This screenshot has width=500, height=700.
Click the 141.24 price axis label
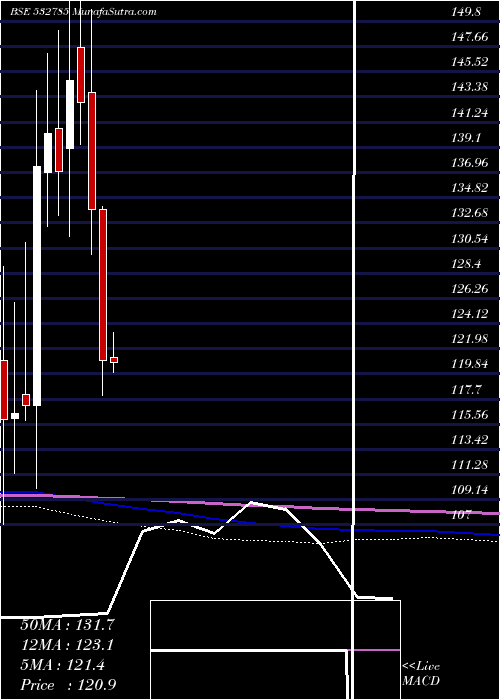(x=469, y=113)
